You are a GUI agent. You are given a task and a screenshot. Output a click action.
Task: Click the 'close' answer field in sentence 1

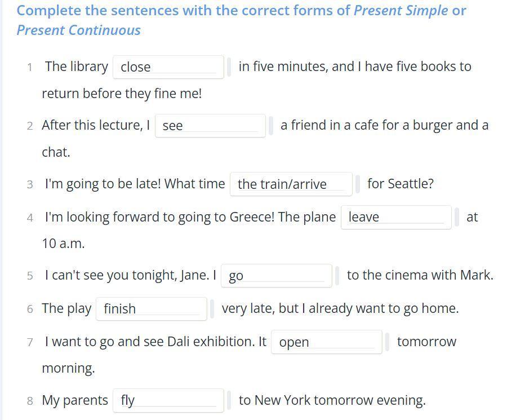tap(168, 67)
